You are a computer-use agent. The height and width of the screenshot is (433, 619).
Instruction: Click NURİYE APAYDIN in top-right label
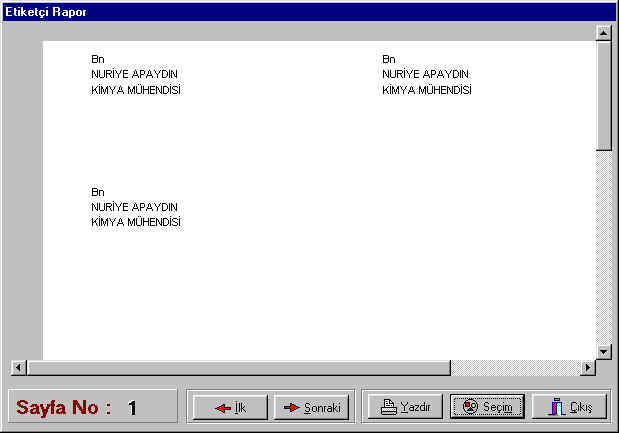[425, 74]
